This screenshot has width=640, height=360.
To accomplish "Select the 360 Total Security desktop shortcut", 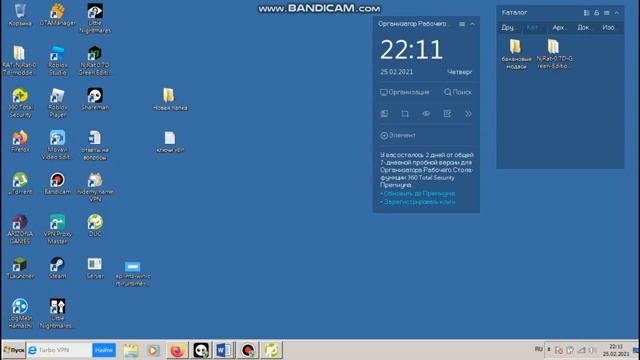I will point(20,103).
